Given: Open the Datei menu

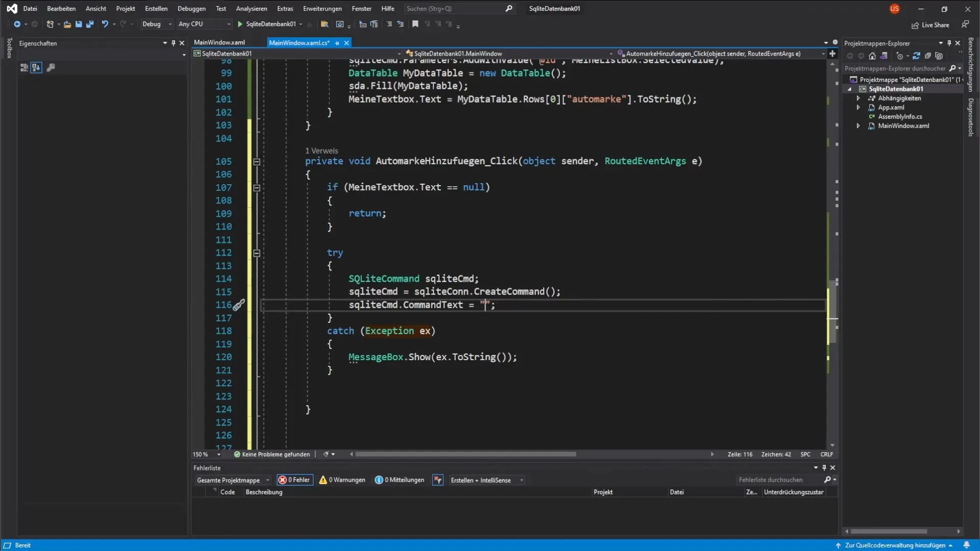Looking at the screenshot, I should 30,9.
